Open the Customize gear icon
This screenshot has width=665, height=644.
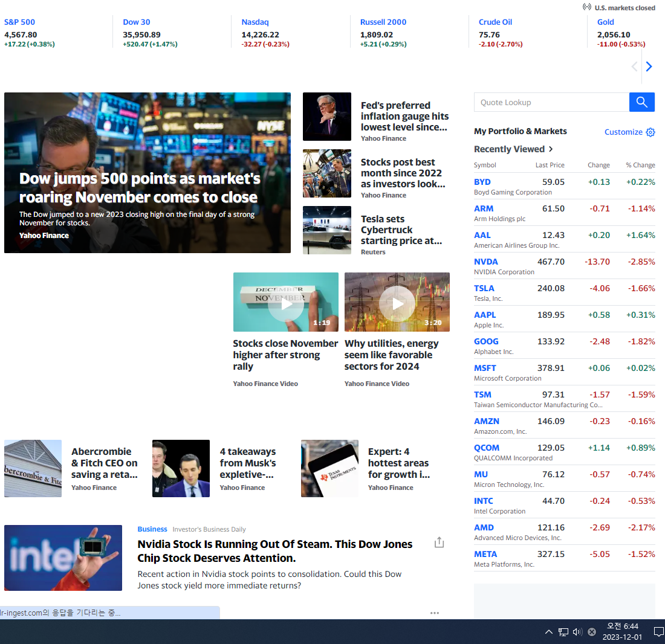650,132
